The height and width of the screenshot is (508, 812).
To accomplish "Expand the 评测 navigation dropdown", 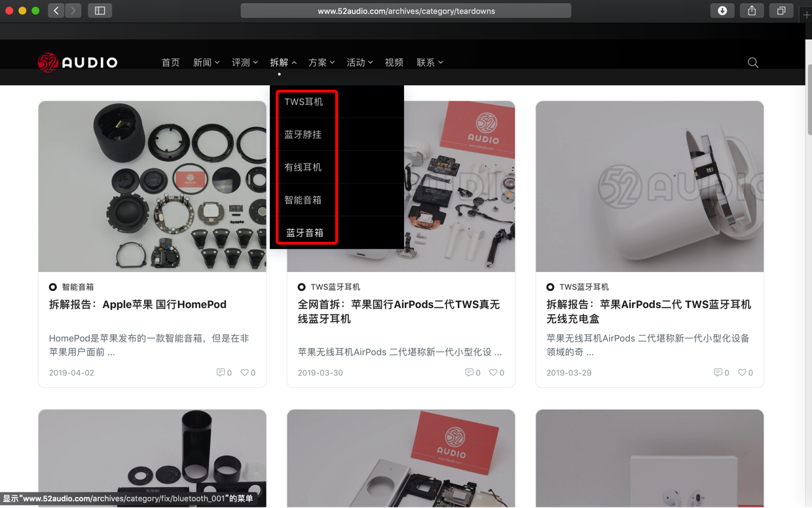I will pos(245,62).
